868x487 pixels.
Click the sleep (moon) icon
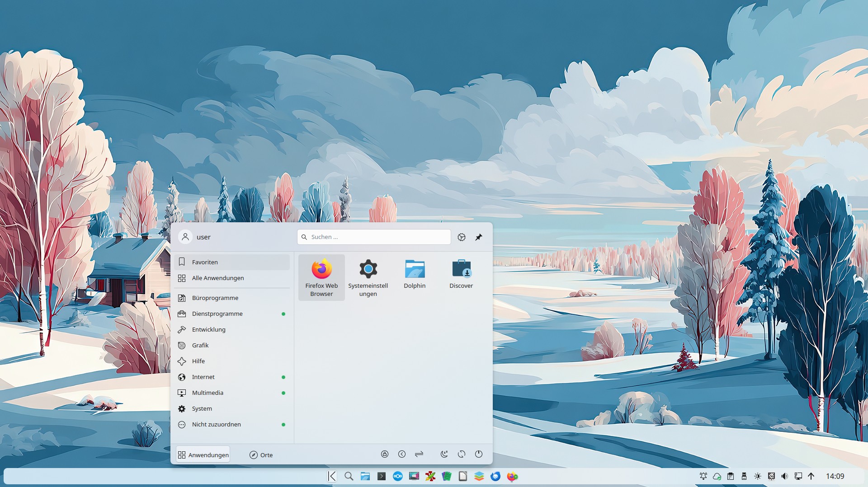pos(444,454)
